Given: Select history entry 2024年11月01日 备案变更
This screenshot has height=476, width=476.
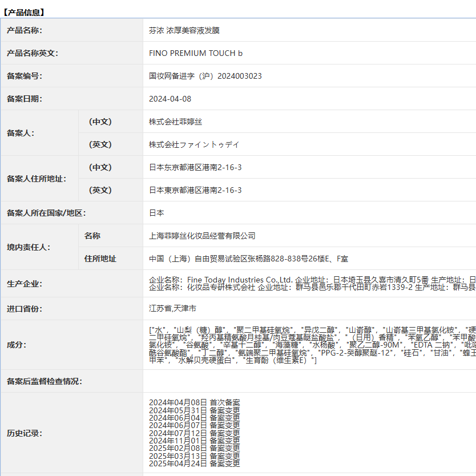Looking at the screenshot, I should pos(195,441).
